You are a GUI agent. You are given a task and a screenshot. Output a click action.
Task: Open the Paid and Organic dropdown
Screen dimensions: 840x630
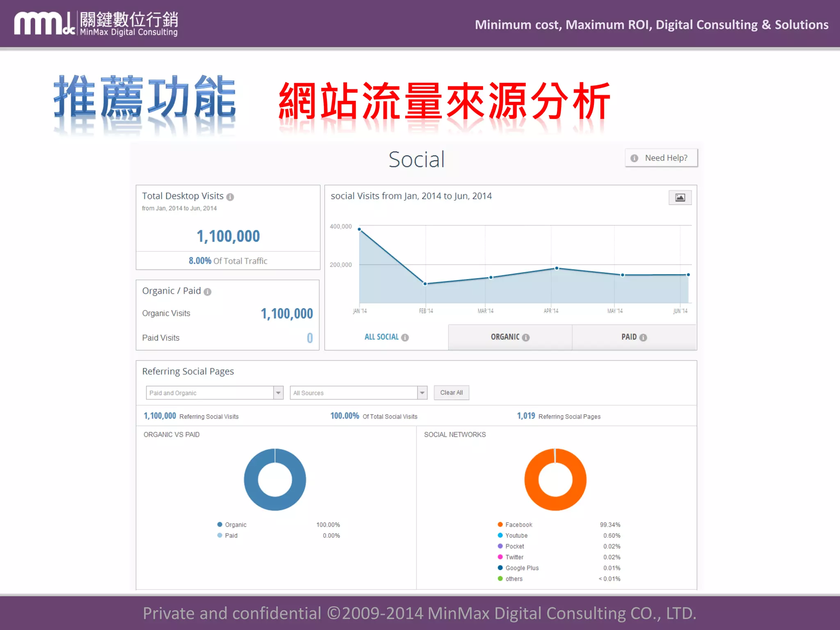[x=215, y=393]
